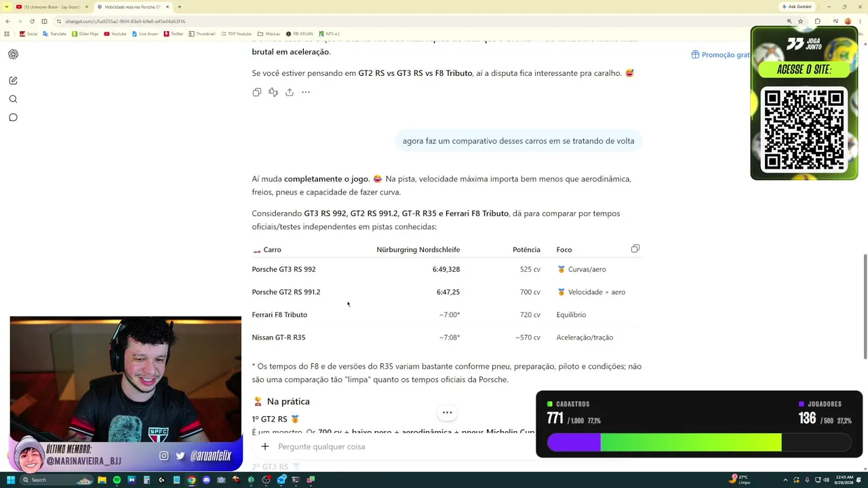Mark the response with thumbs down
The image size is (868, 488).
273,92
